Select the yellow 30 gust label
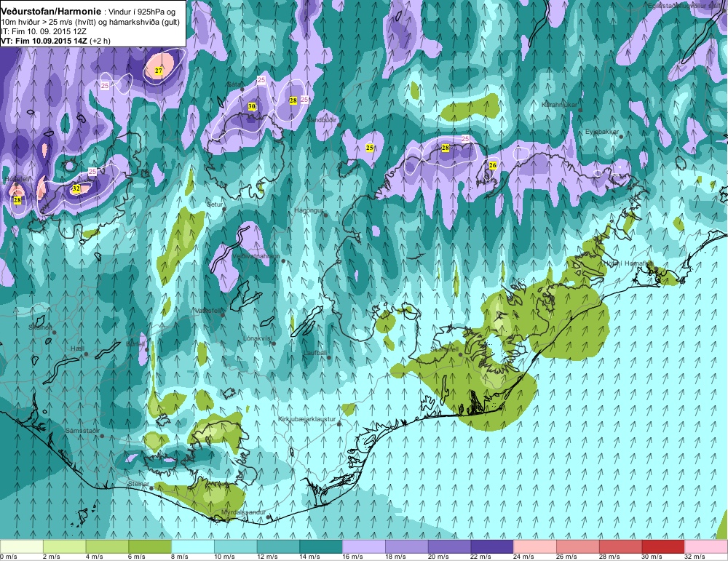Image resolution: width=728 pixels, height=561 pixels. click(252, 106)
